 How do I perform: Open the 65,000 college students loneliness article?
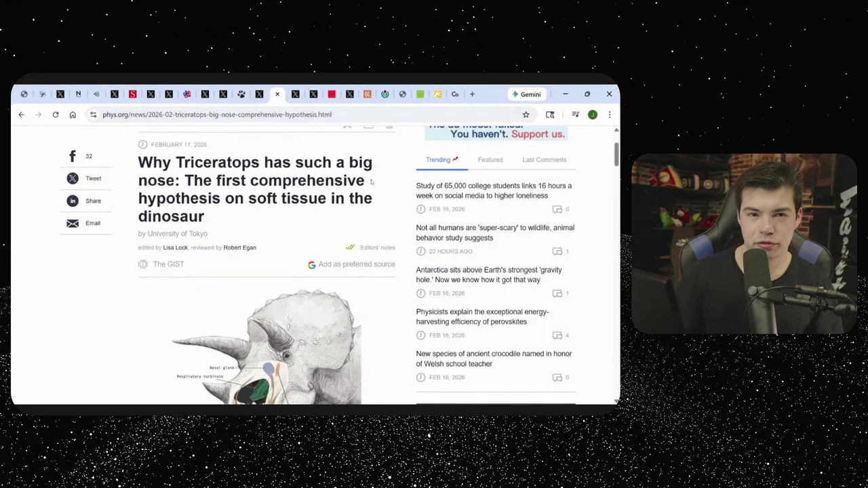pos(494,190)
